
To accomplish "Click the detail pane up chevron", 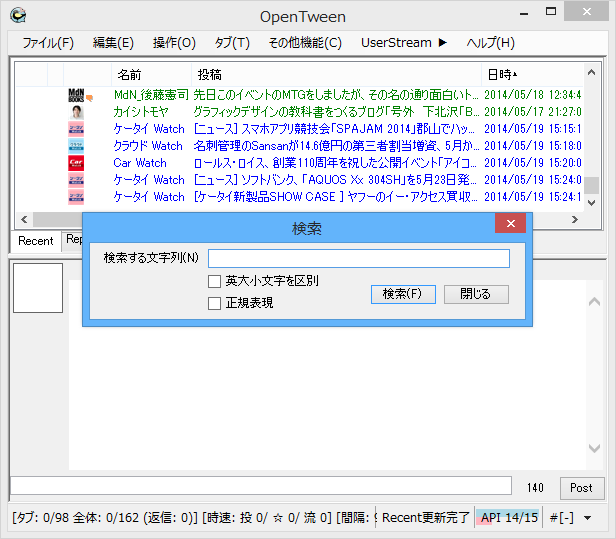I will tap(594, 302).
